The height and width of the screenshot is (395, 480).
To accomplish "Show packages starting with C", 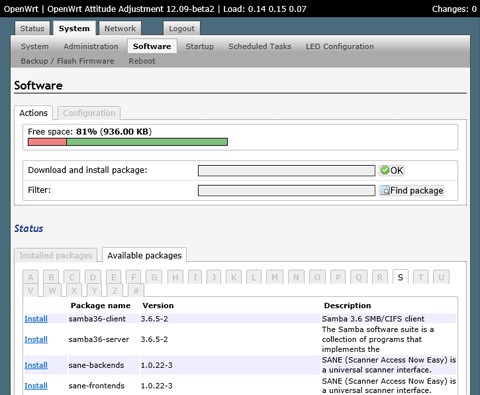I will coord(72,277).
